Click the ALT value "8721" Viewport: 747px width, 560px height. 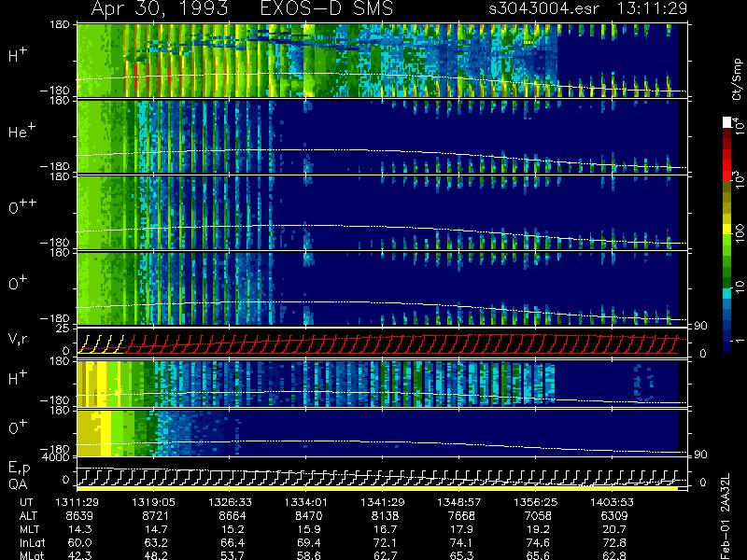click(x=156, y=516)
